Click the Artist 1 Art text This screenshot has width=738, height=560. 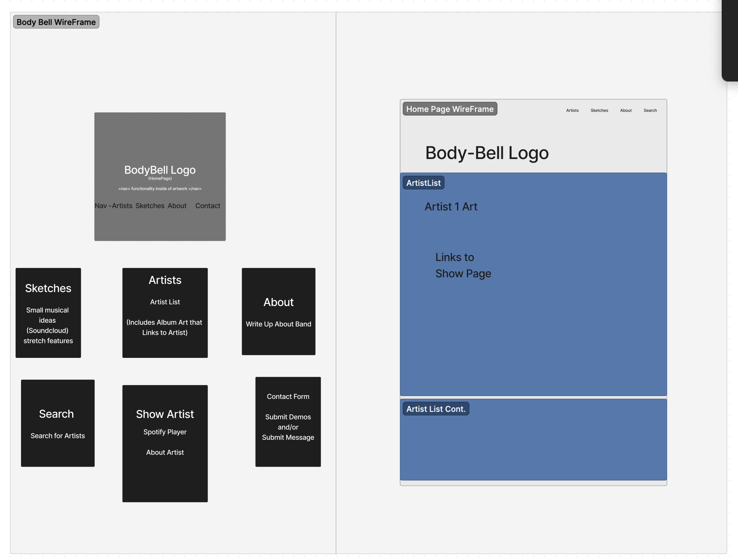click(x=451, y=206)
